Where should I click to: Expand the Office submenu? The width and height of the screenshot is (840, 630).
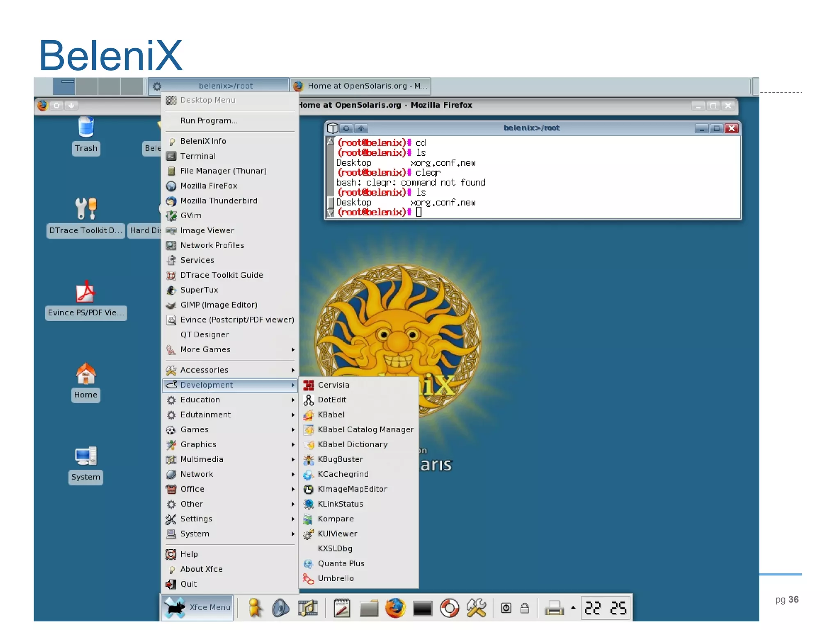(x=230, y=489)
